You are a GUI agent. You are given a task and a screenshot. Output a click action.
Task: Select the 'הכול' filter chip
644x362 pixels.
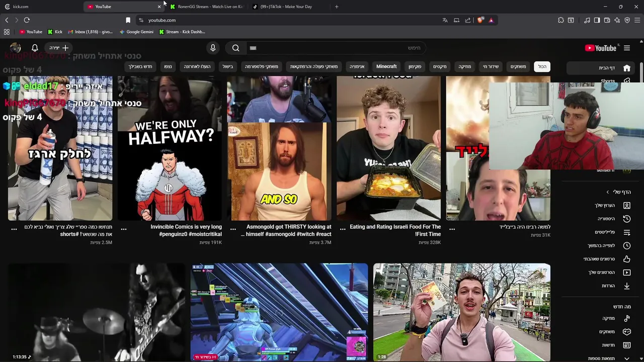tap(542, 66)
